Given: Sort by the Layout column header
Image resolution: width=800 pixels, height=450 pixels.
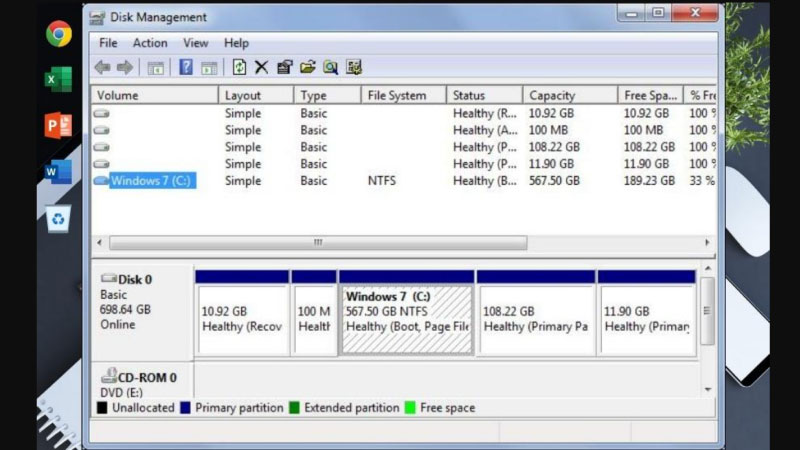Looking at the screenshot, I should tap(256, 95).
